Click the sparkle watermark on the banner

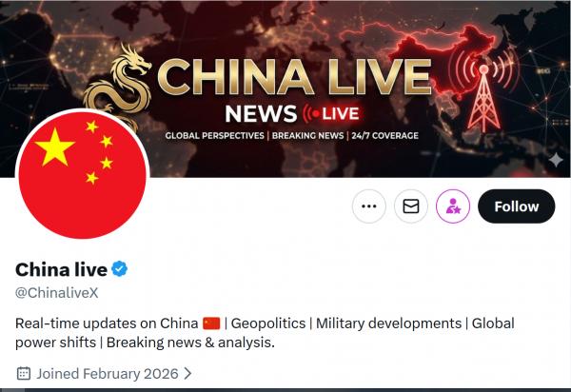(556, 160)
